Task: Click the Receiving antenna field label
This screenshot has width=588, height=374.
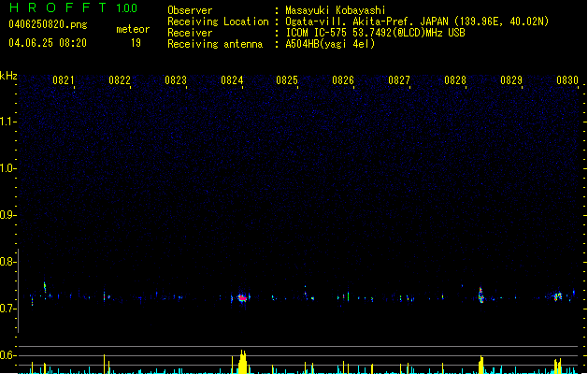Action: click(215, 44)
